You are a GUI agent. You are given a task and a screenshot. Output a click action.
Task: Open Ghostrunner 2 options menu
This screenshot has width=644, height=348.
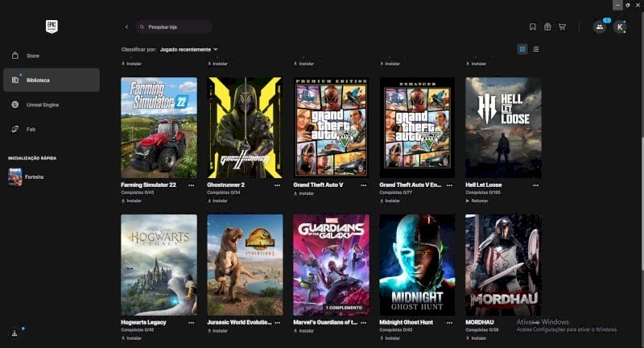tap(277, 185)
